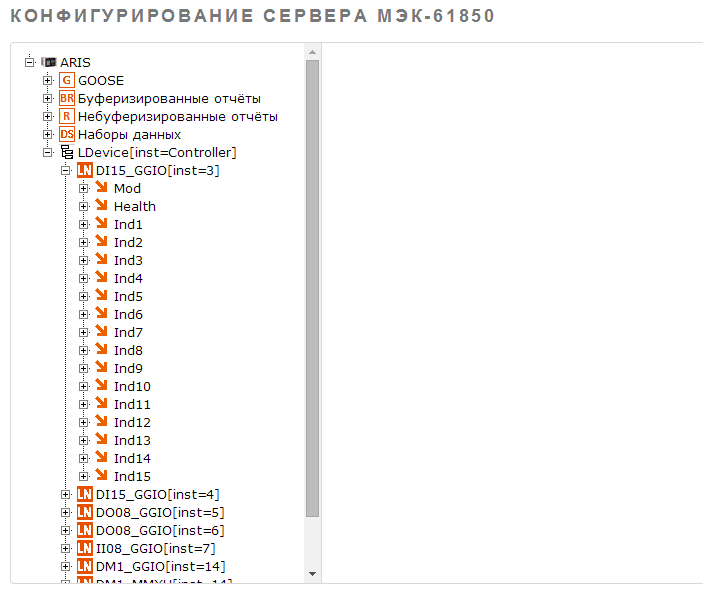Select 'Наборы данных' label

click(130, 135)
